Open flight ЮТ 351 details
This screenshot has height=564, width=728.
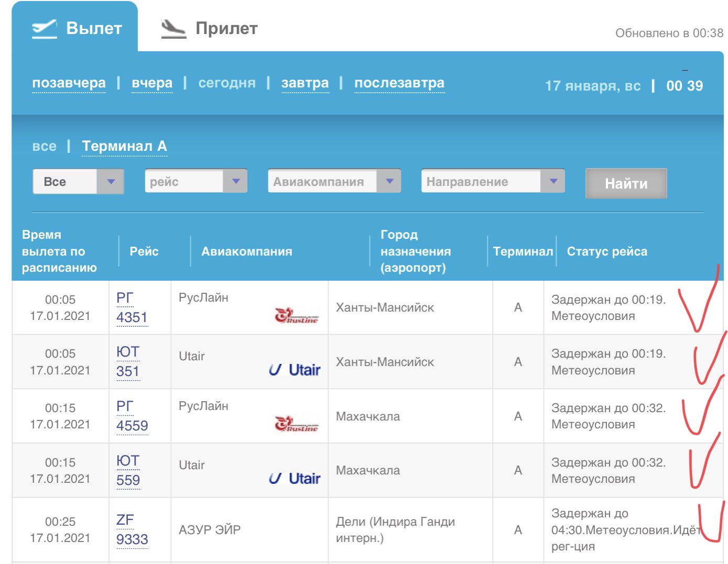pyautogui.click(x=128, y=362)
